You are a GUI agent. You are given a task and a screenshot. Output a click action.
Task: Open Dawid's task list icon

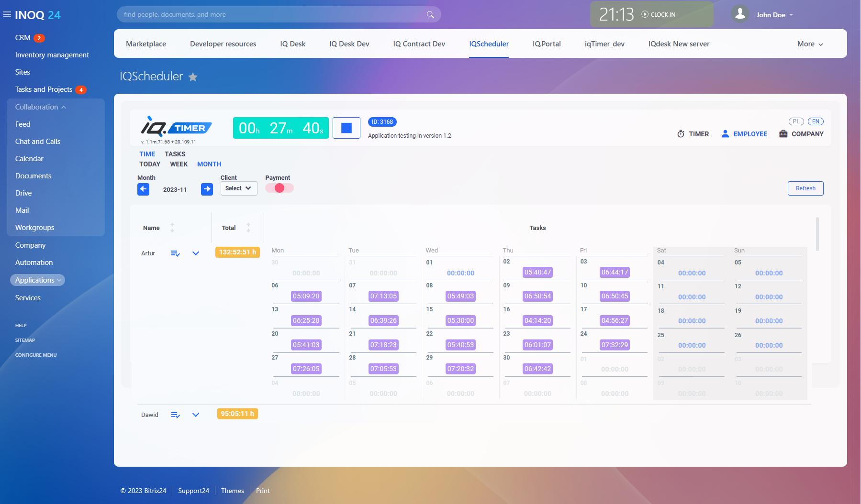pyautogui.click(x=176, y=415)
